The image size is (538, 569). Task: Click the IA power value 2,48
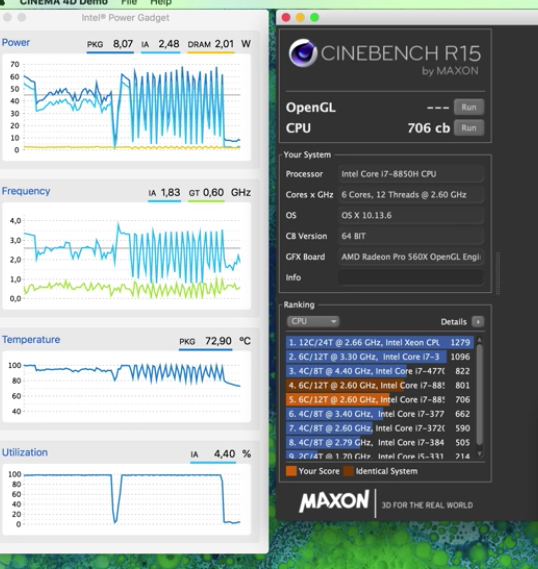click(169, 44)
